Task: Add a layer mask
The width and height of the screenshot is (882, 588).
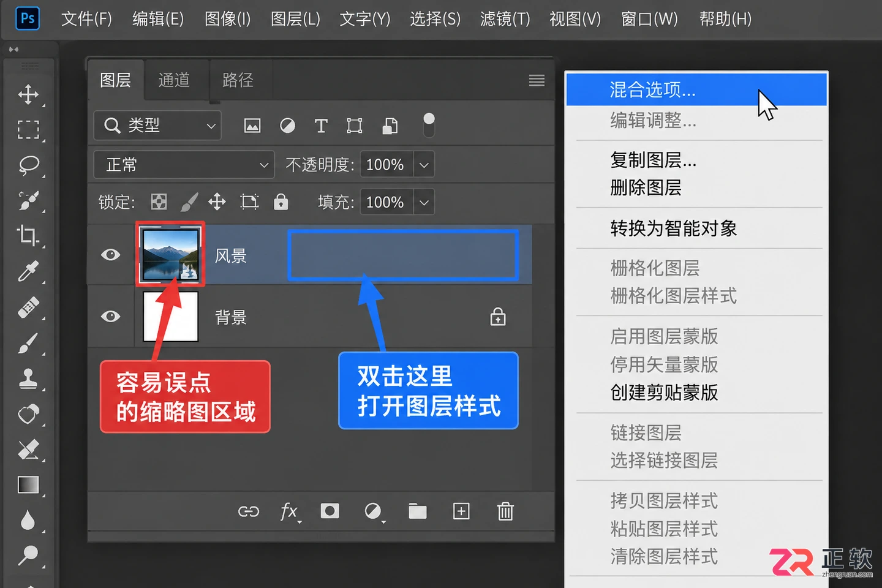Action: 330,511
